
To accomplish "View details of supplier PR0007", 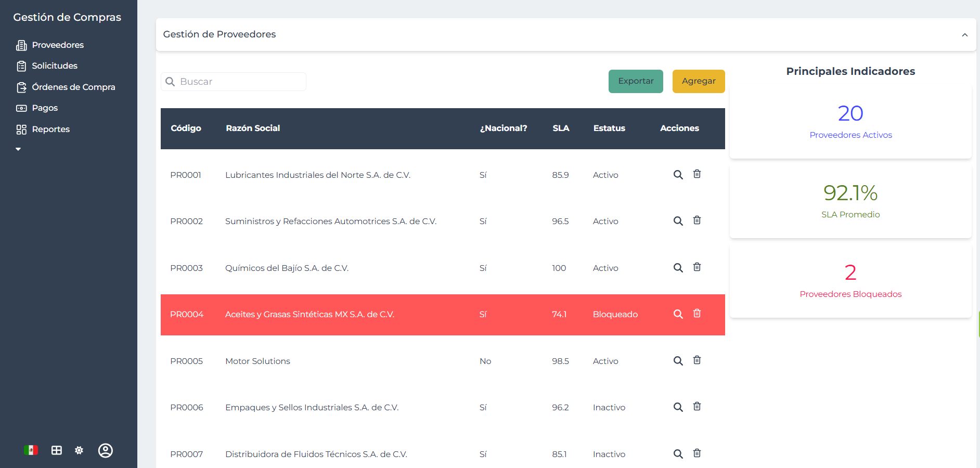I will click(678, 454).
